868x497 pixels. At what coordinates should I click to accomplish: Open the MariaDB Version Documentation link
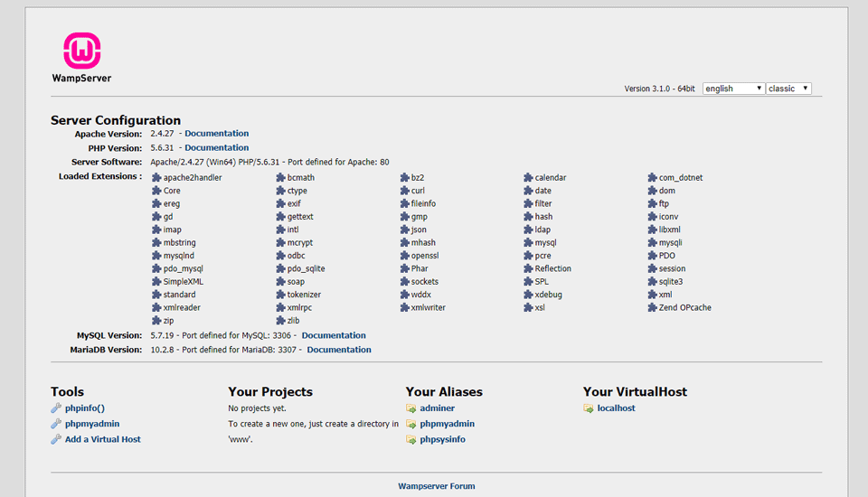339,350
